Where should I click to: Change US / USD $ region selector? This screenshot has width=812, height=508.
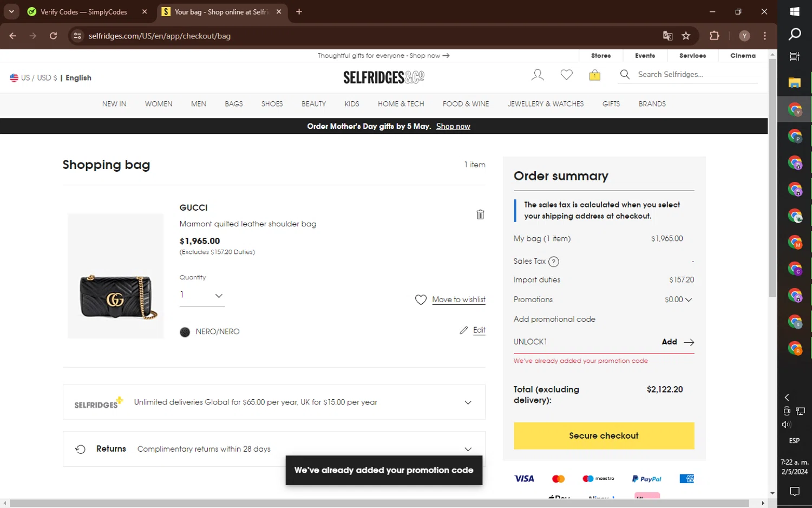pos(34,78)
